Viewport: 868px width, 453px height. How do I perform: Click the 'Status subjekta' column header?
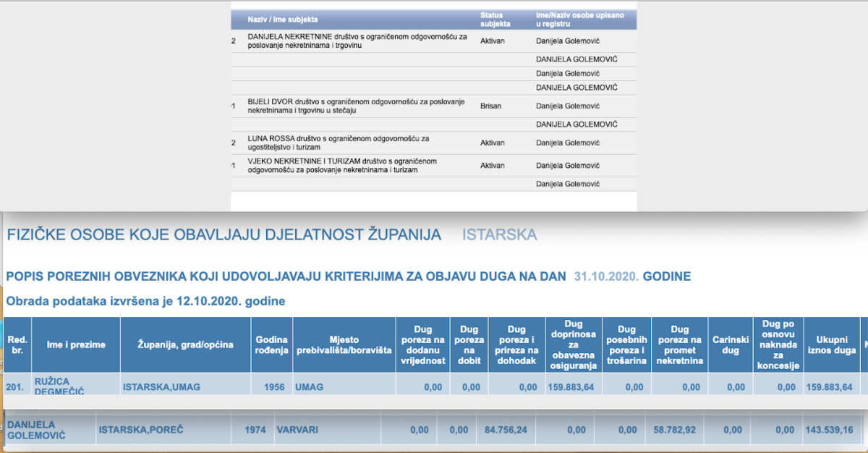tap(495, 20)
